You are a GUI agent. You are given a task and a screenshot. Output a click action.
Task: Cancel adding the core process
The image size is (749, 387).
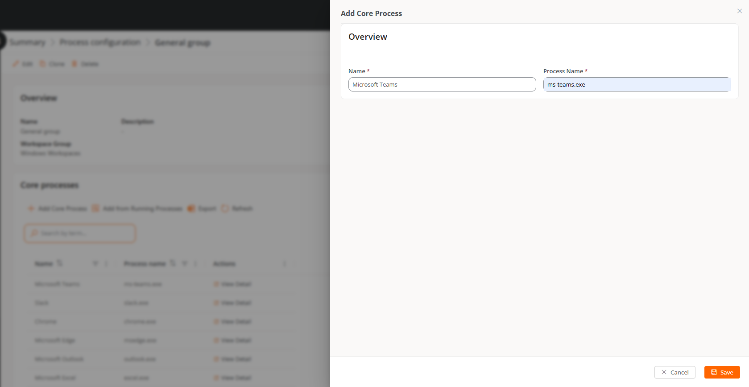pos(674,372)
